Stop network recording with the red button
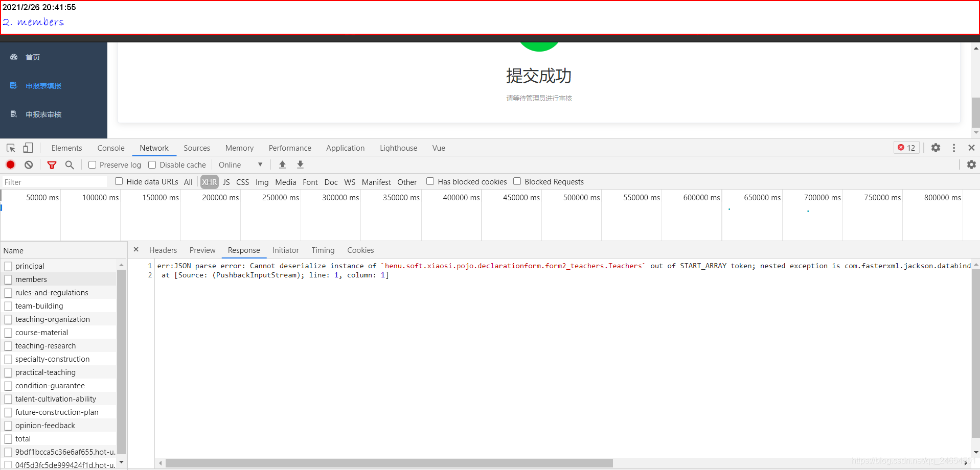This screenshot has width=980, height=470. pyautogui.click(x=10, y=165)
